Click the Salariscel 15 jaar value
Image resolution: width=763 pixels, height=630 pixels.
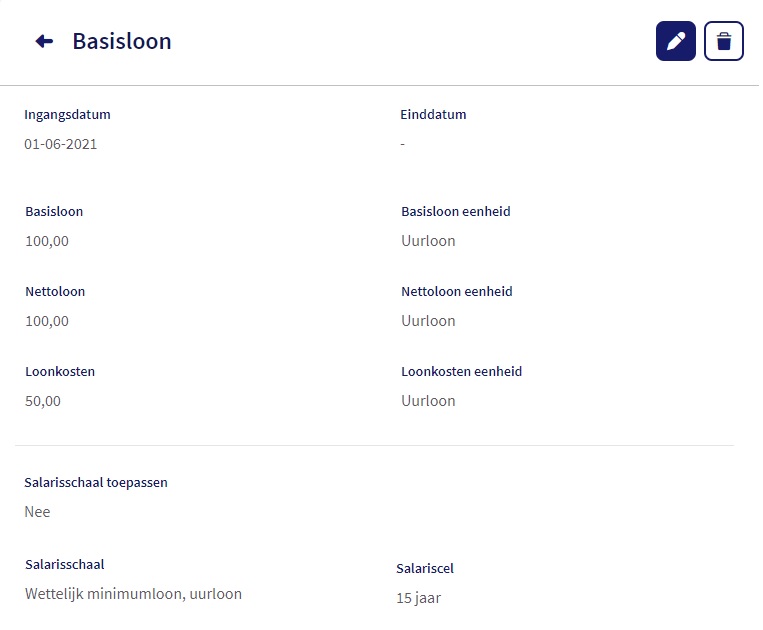pos(418,599)
